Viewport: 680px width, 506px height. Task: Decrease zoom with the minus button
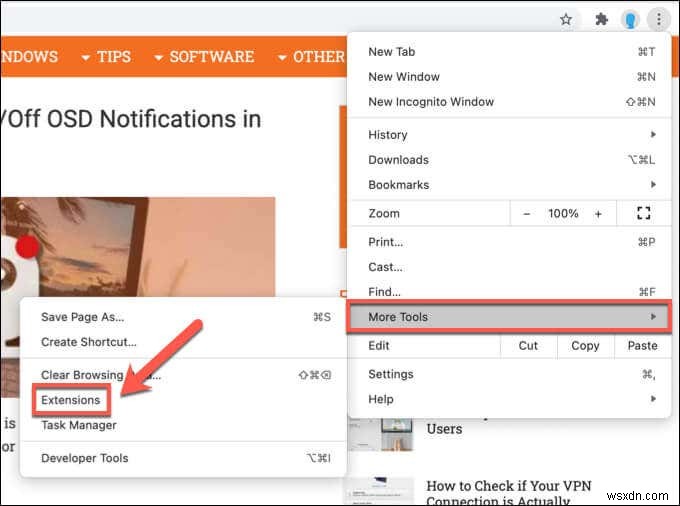[x=526, y=214]
